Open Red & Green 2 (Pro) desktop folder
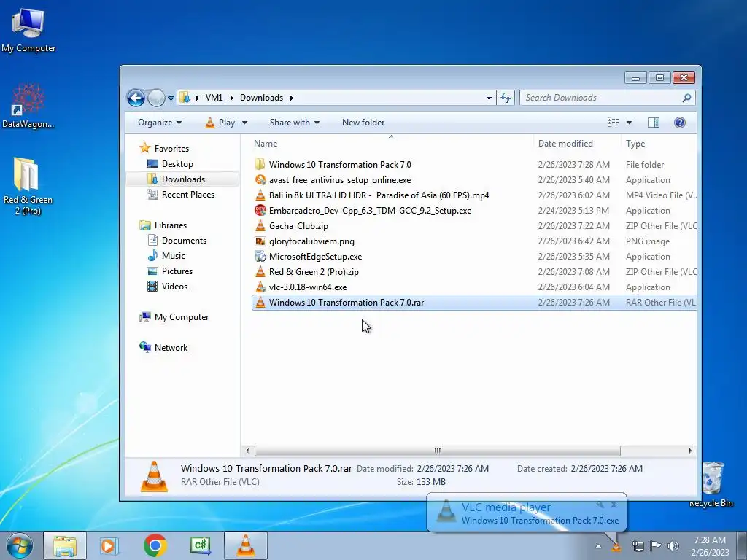This screenshot has width=747, height=560. 28,186
